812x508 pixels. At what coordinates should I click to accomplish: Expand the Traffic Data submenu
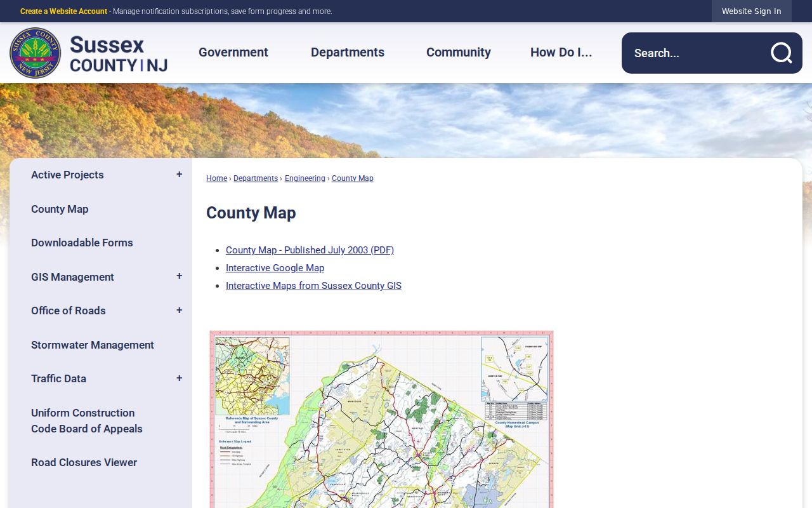tap(180, 378)
